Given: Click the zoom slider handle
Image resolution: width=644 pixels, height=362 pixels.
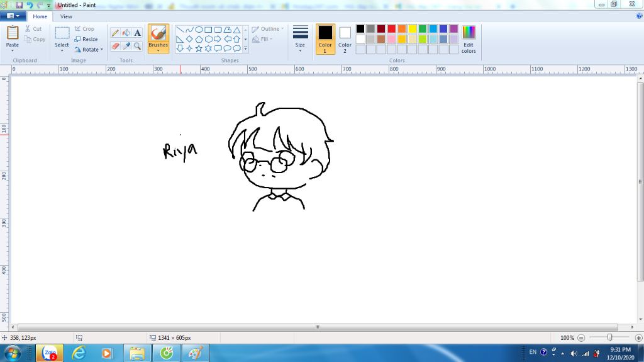Looking at the screenshot, I should [x=610, y=337].
